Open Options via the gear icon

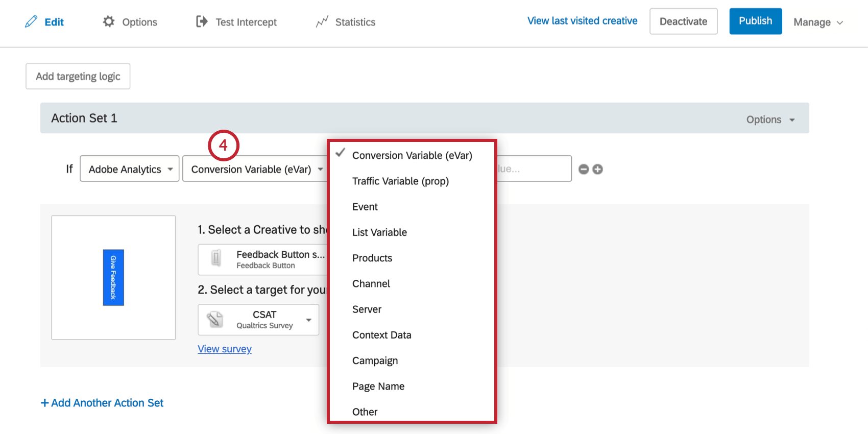pos(109,21)
